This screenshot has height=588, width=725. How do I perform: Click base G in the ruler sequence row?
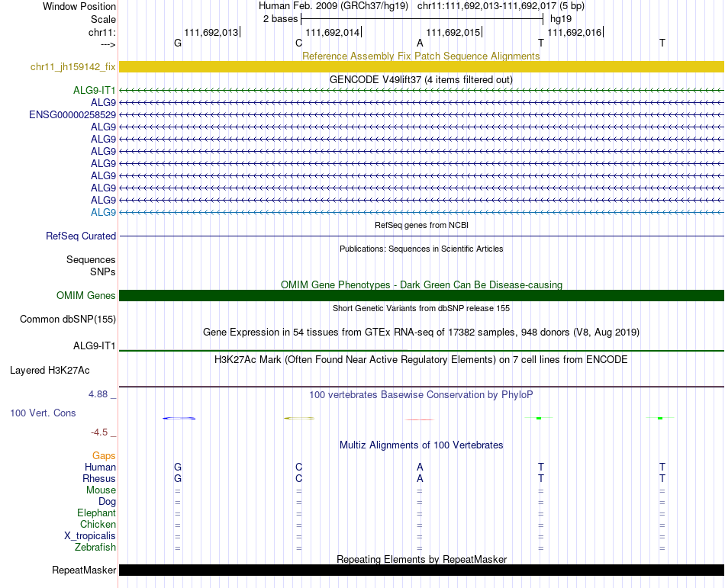pyautogui.click(x=178, y=43)
